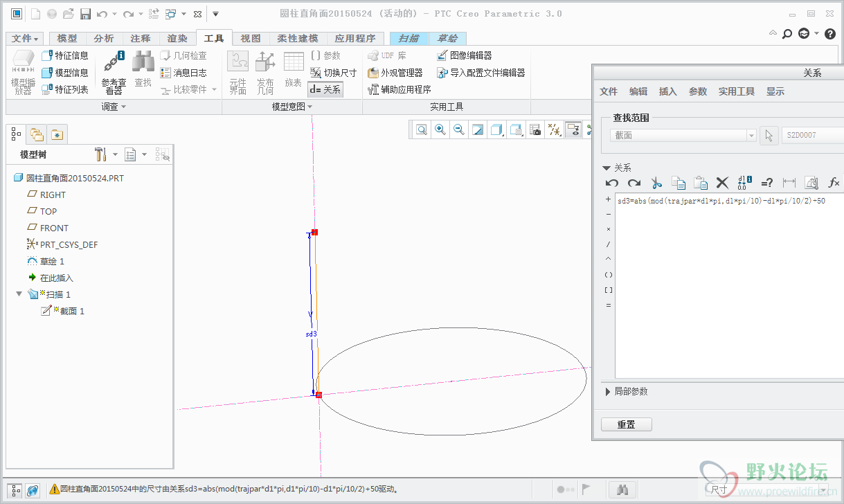844x504 pixels.
Task: Collapse the 扫描 1 tree node
Action: click(x=19, y=294)
